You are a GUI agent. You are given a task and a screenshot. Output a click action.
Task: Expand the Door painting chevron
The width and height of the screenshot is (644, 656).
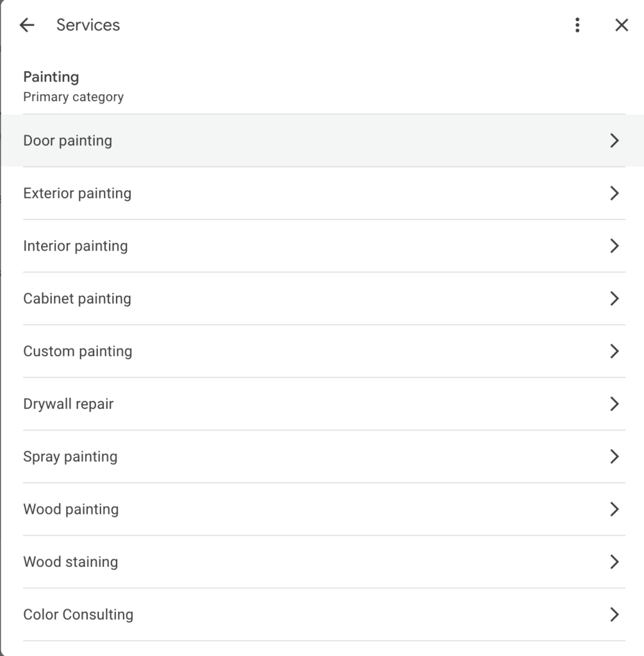tap(614, 141)
